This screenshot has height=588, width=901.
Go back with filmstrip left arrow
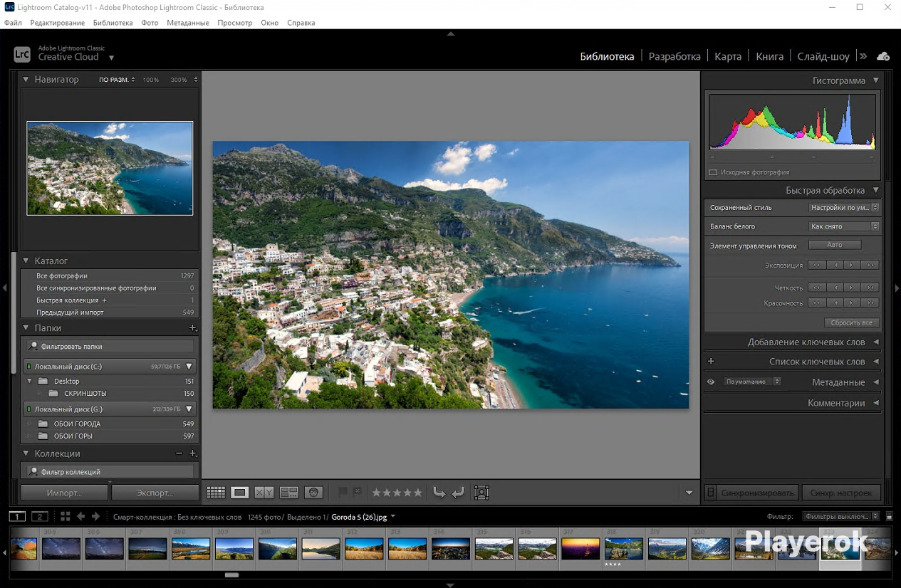pos(80,517)
